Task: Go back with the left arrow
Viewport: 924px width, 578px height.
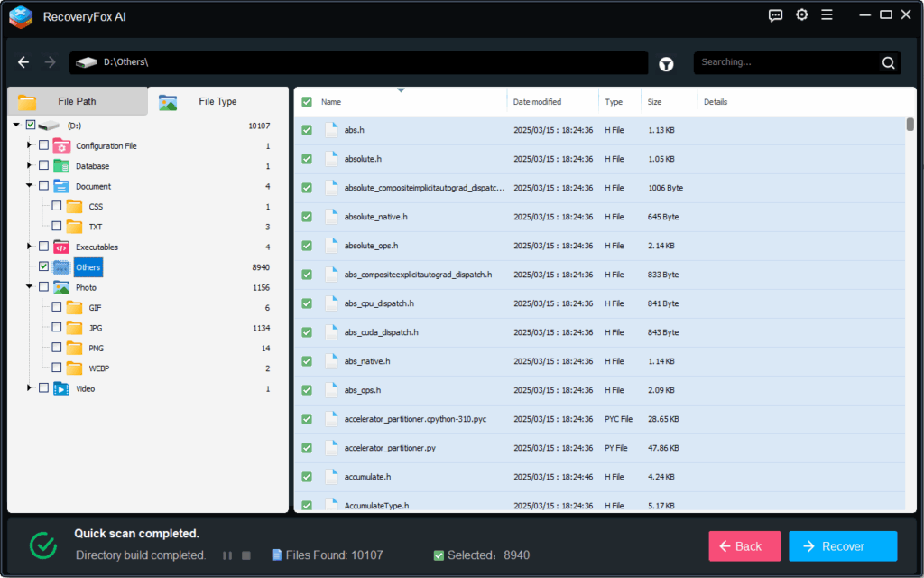Action: pyautogui.click(x=23, y=62)
